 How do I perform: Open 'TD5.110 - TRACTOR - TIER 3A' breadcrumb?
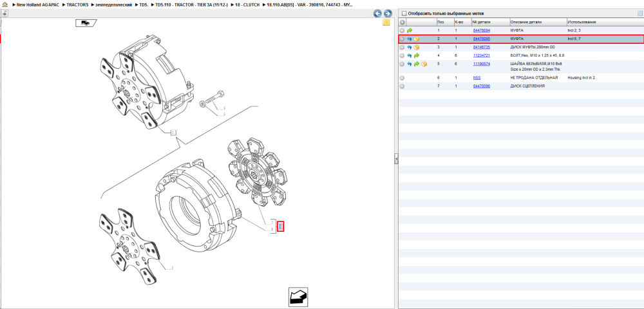coord(192,5)
